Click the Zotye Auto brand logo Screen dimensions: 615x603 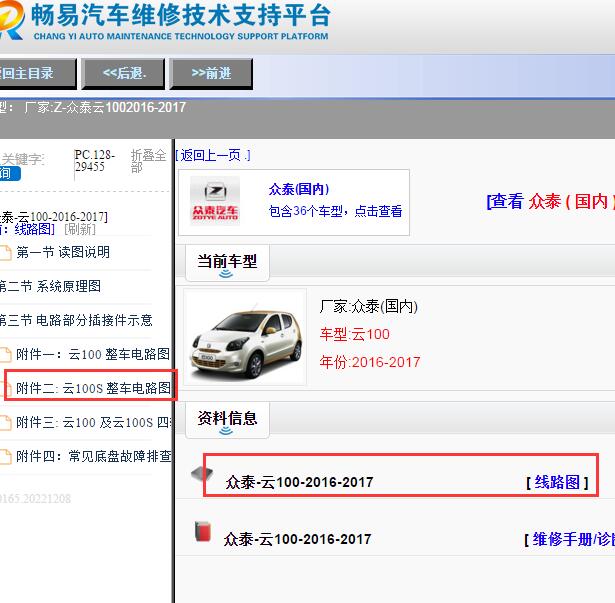click(215, 201)
